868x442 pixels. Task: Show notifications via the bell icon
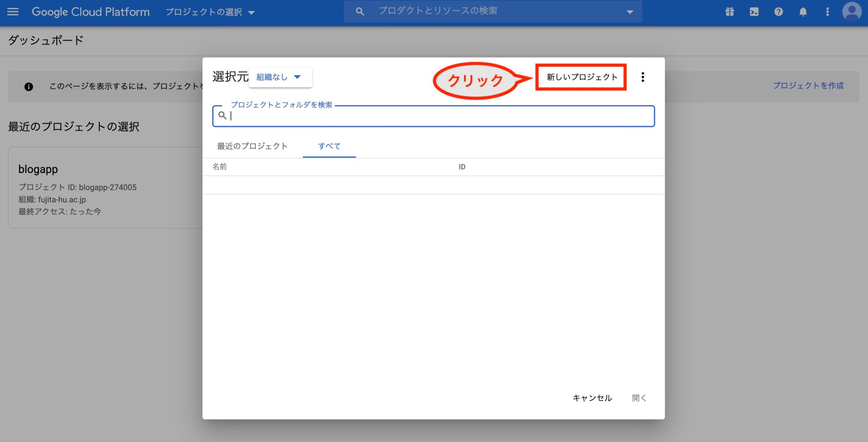click(803, 12)
